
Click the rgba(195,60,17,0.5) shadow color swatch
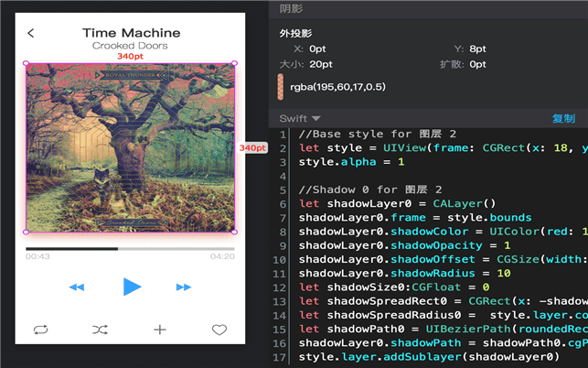(x=281, y=87)
